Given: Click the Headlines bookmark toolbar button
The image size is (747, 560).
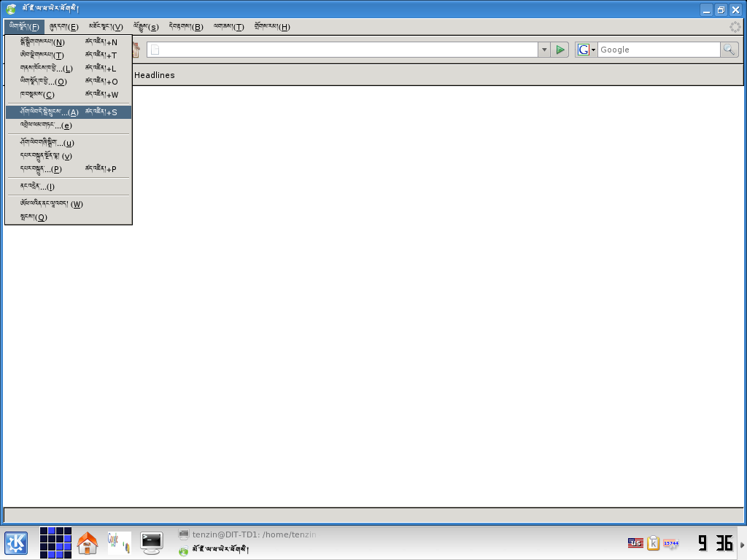Looking at the screenshot, I should [155, 75].
